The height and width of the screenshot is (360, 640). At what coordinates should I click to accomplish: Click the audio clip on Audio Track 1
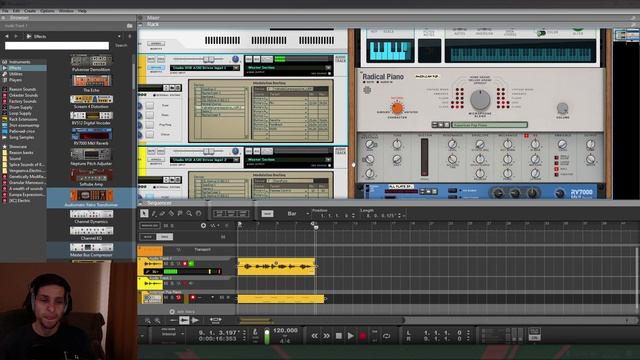coord(276,266)
